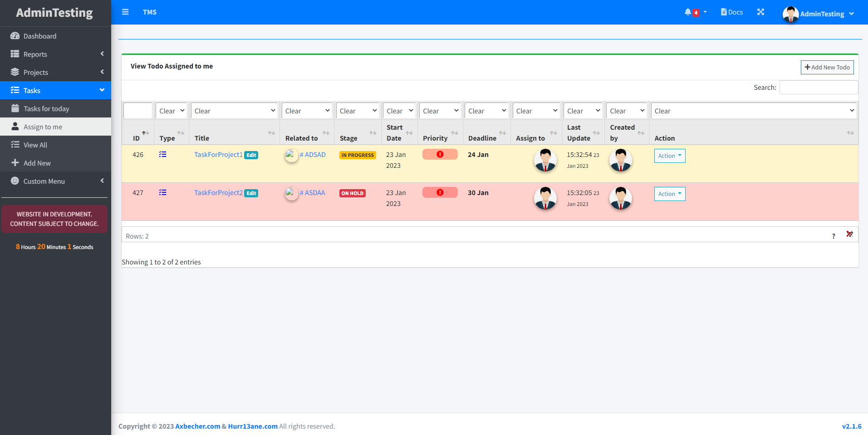The image size is (868, 435).
Task: Click the question mark help icon
Action: [834, 236]
